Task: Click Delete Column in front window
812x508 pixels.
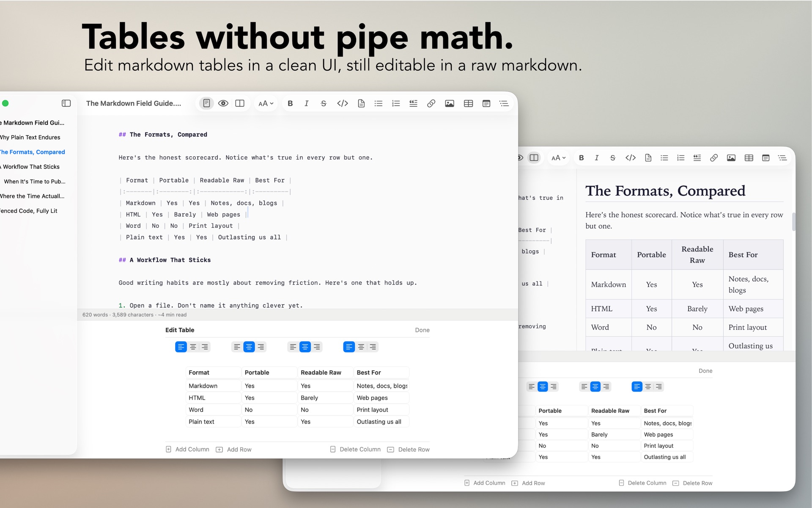Action: click(355, 449)
